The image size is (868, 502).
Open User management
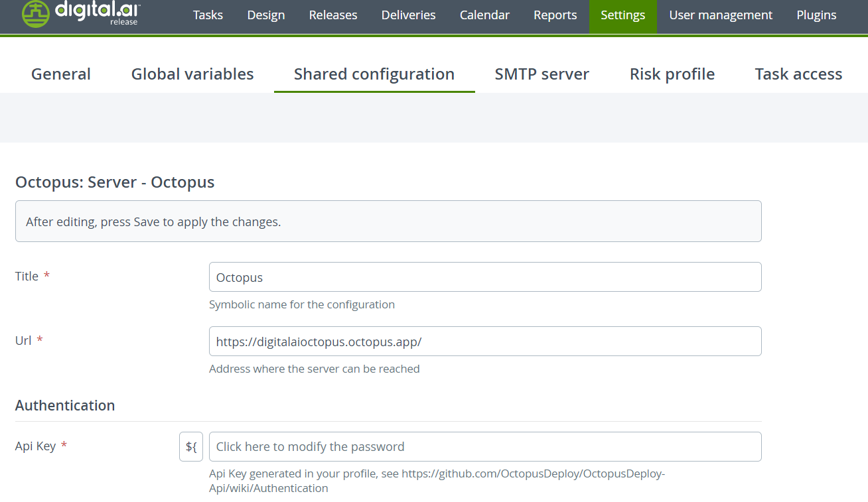click(x=721, y=15)
